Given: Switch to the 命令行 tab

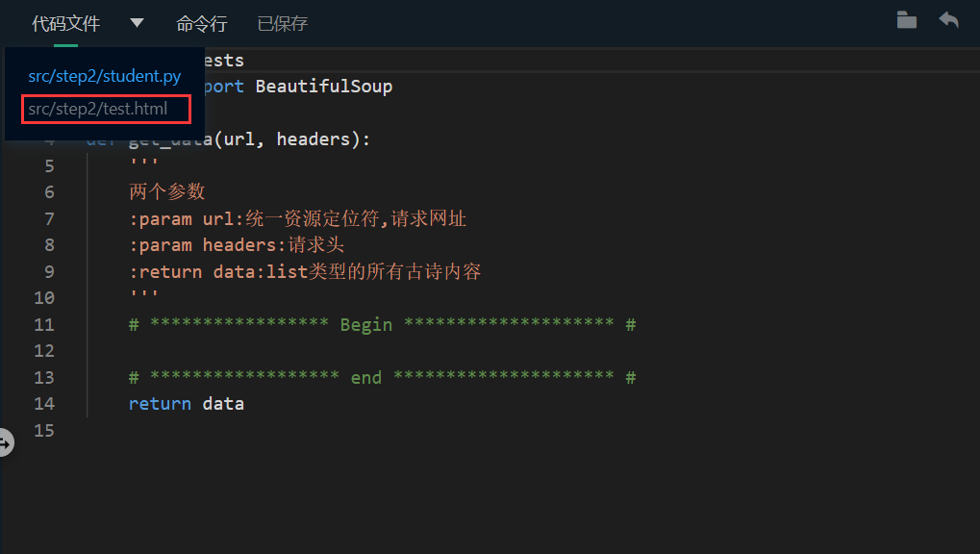Looking at the screenshot, I should click(x=201, y=23).
